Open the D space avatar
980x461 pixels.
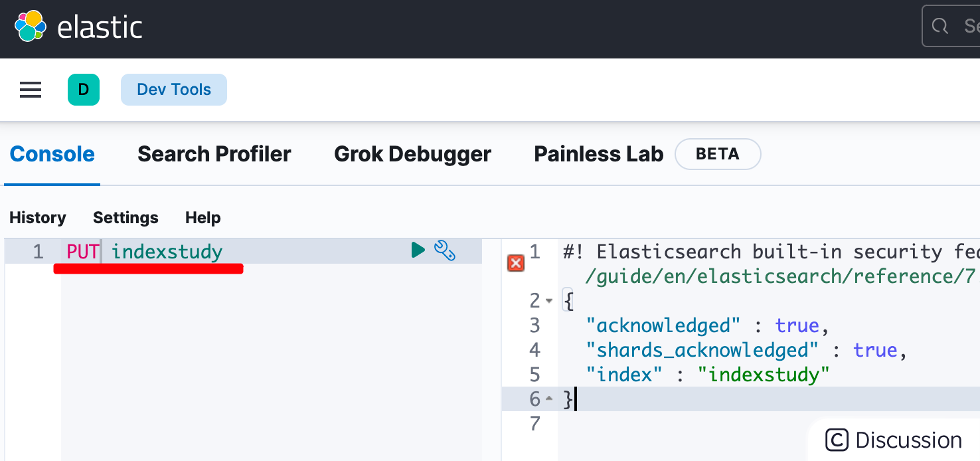[x=84, y=90]
